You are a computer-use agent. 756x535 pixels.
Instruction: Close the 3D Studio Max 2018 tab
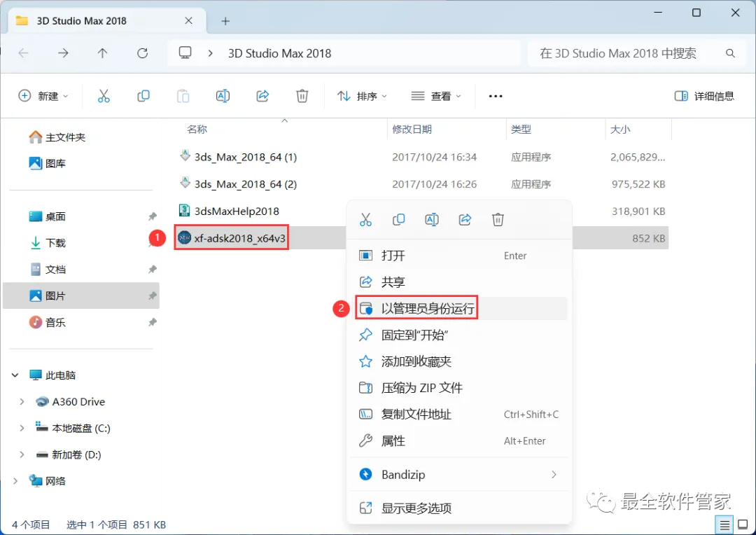tap(188, 21)
